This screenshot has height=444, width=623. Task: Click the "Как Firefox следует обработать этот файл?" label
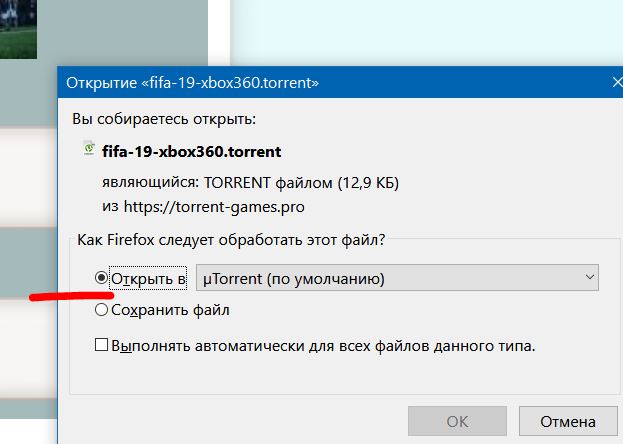click(x=231, y=240)
